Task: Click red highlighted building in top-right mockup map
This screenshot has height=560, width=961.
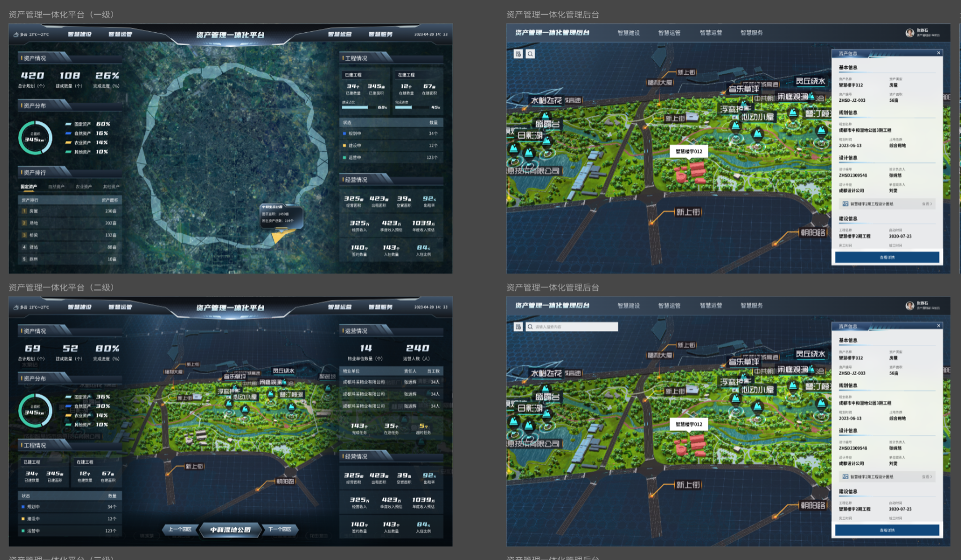Action: [691, 172]
